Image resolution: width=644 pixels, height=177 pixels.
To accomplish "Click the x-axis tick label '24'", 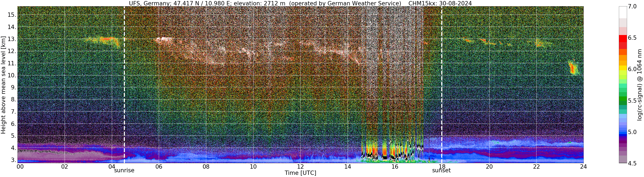I will click(583, 166).
